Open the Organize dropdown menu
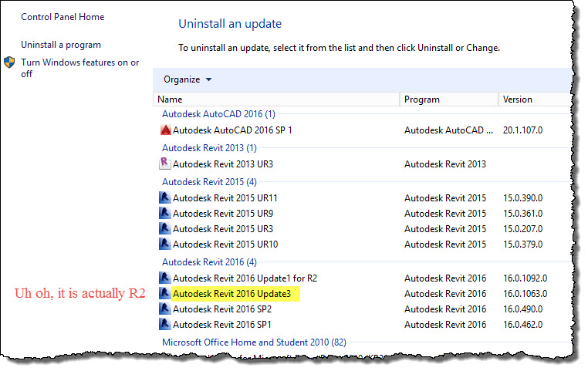Viewport: 588px width, 371px height. (188, 79)
